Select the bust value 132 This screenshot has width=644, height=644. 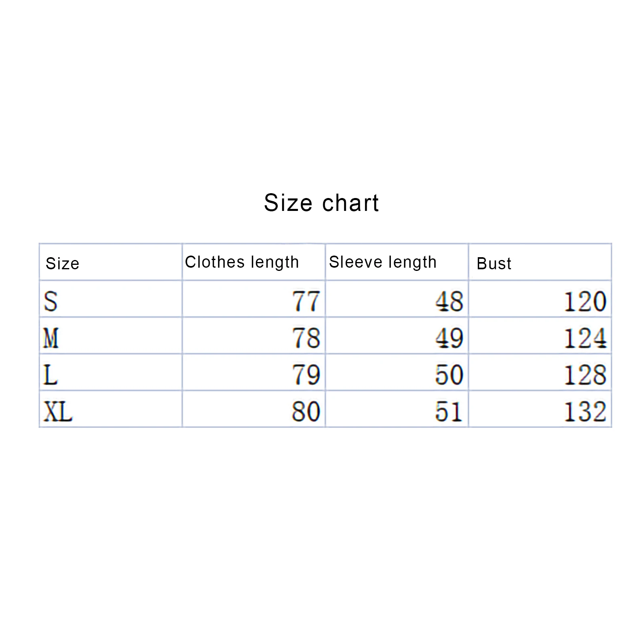click(x=585, y=412)
